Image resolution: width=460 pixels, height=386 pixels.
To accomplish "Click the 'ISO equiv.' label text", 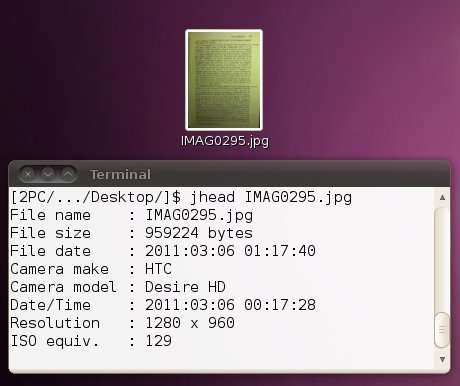I will [55, 341].
